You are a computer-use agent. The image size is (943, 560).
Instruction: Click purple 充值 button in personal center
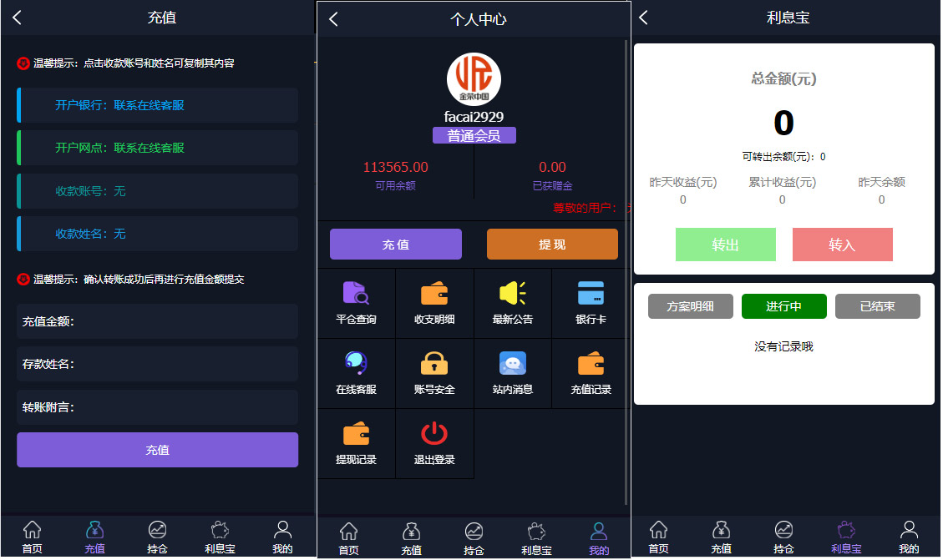396,245
